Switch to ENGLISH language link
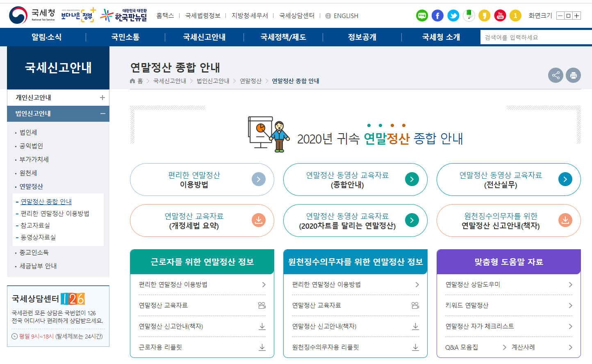This screenshot has width=592, height=364. [346, 16]
